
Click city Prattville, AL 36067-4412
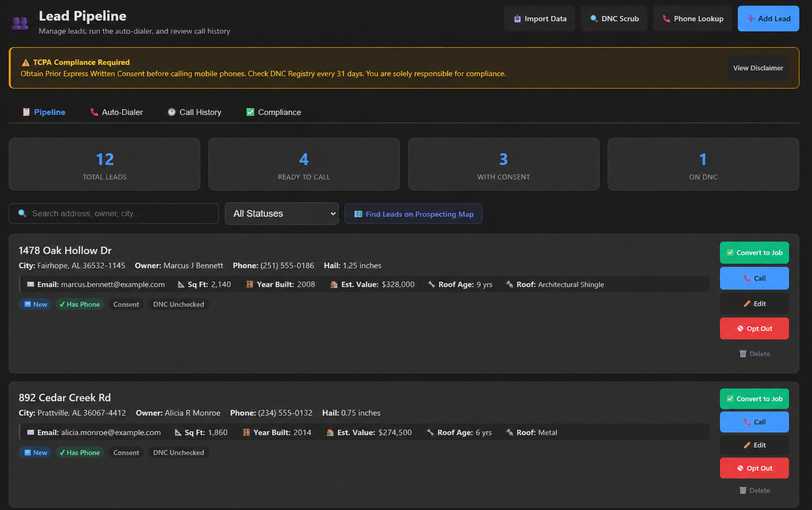click(x=82, y=413)
